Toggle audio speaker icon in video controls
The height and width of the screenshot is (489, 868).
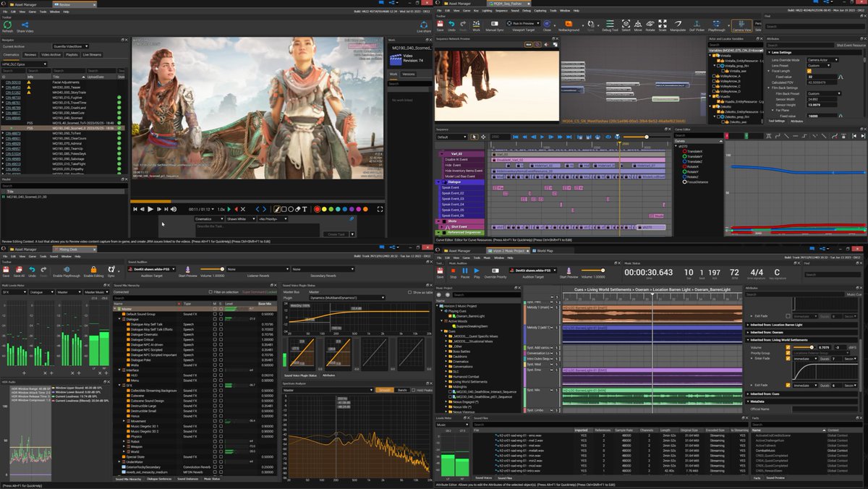174,209
